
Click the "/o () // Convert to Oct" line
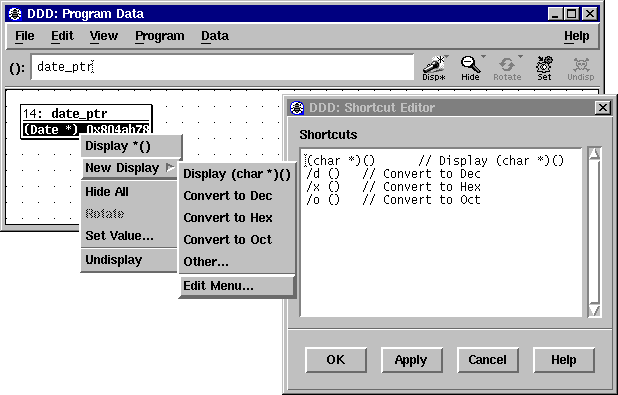point(393,200)
